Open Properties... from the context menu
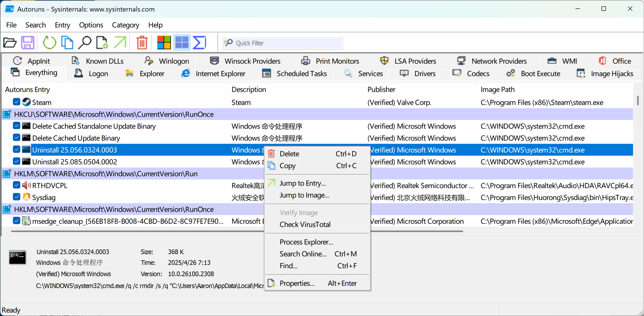This screenshot has height=316, width=644. point(317,283)
